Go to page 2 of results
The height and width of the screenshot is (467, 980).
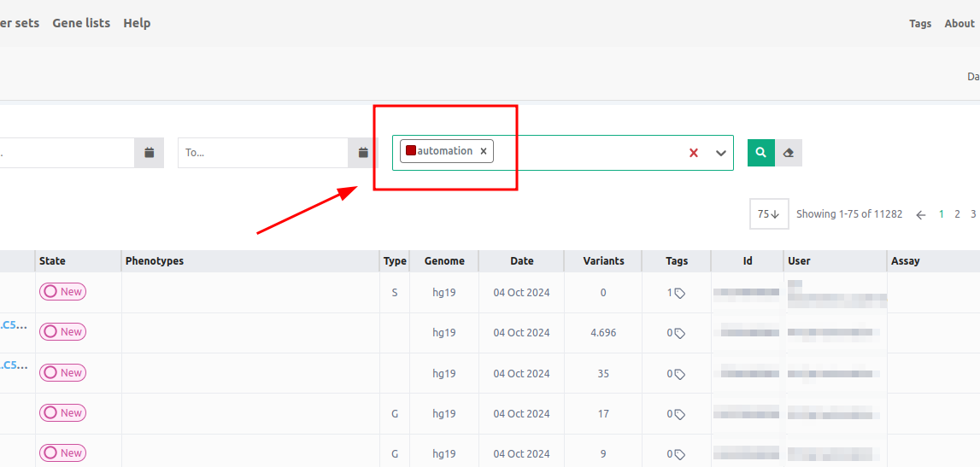point(958,214)
